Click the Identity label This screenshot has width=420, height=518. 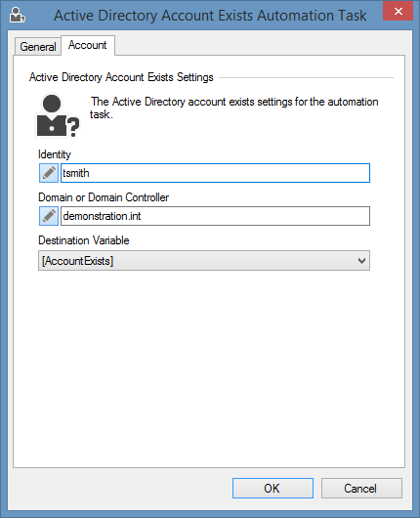coord(55,154)
